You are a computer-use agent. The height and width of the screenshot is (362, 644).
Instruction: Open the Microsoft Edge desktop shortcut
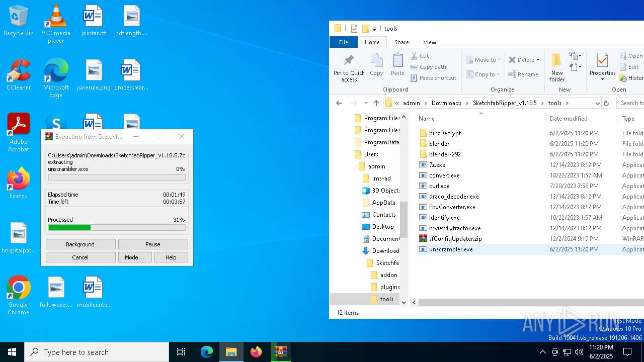point(56,78)
